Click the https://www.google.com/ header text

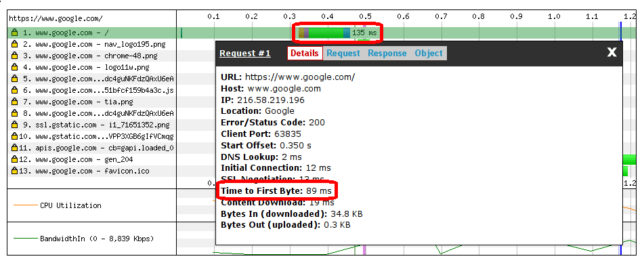(56, 18)
